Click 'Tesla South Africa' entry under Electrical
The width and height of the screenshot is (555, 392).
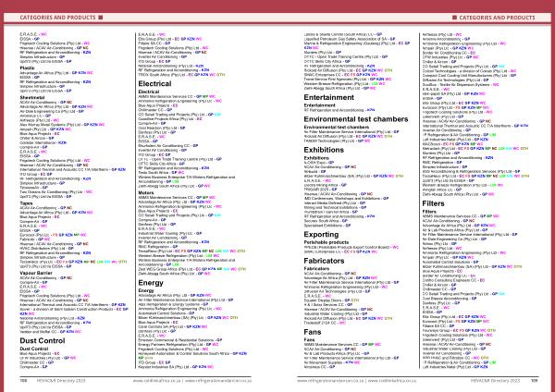(x=161, y=173)
